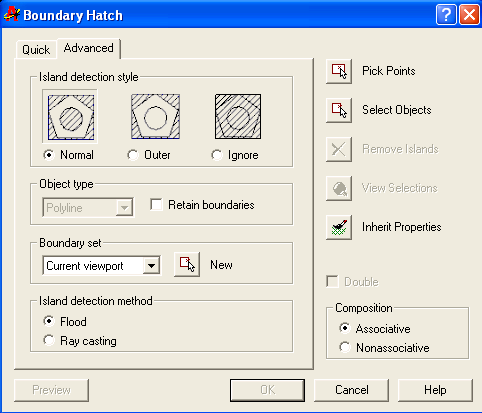Click the dialog's question mark help icon

446,15
